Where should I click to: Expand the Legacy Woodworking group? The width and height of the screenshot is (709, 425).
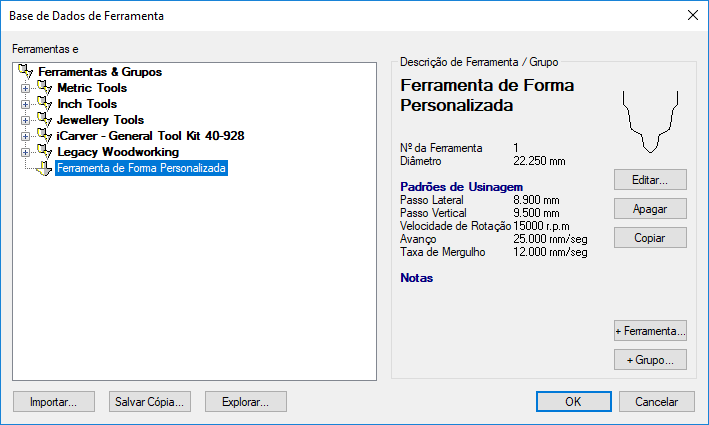24,153
